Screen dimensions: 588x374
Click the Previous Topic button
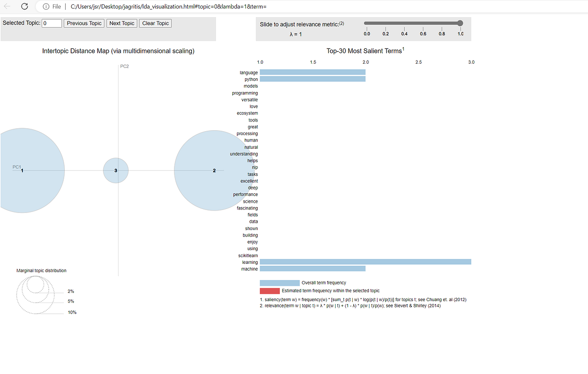(x=84, y=23)
